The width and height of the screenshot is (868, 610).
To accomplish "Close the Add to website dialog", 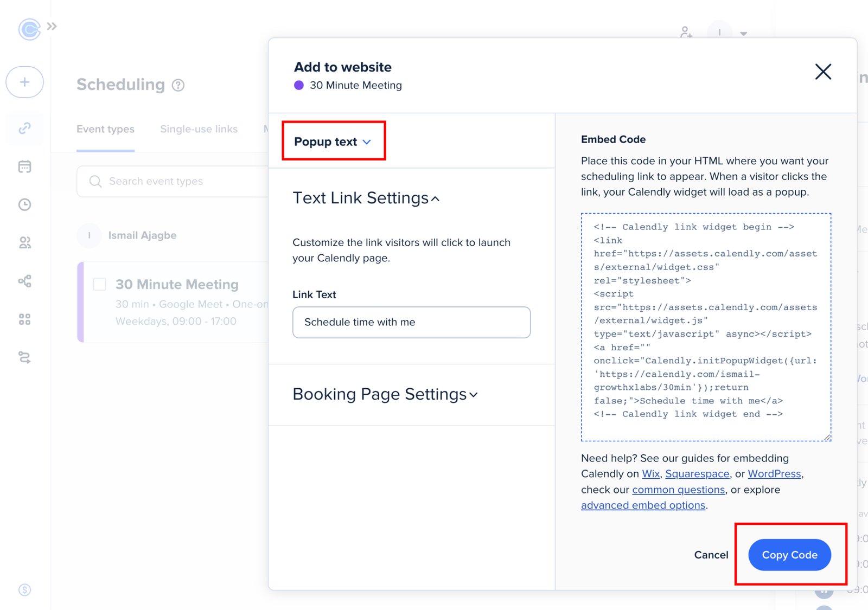I will tap(823, 72).
